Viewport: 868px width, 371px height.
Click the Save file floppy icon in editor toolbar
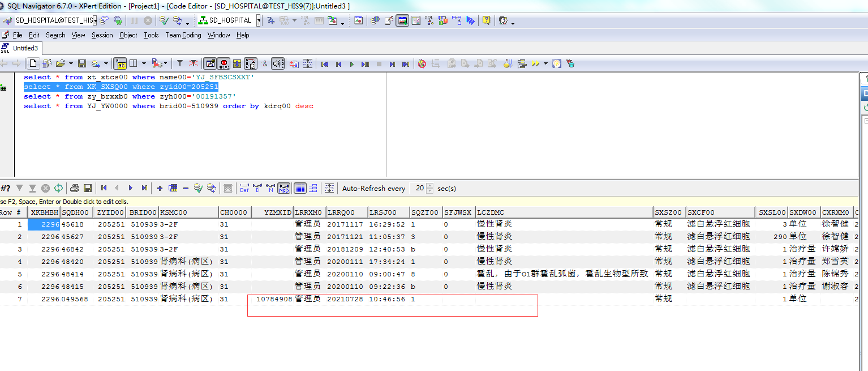[x=82, y=63]
